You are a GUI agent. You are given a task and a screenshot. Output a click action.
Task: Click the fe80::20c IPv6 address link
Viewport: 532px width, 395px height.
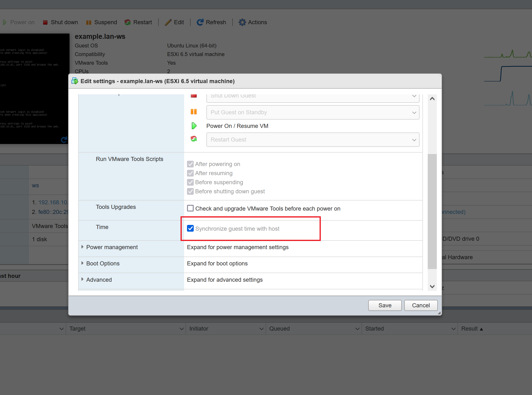click(x=53, y=212)
